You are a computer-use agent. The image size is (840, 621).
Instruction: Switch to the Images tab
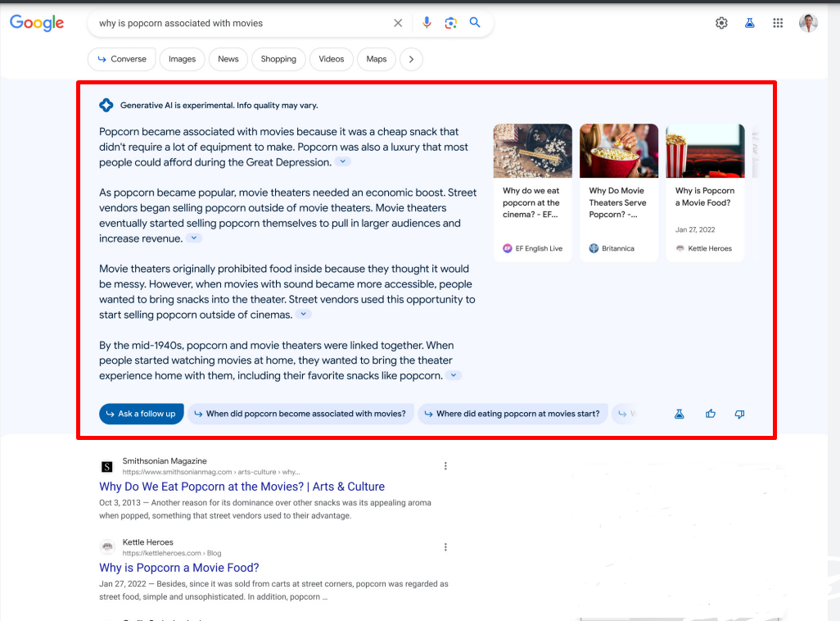click(x=182, y=59)
